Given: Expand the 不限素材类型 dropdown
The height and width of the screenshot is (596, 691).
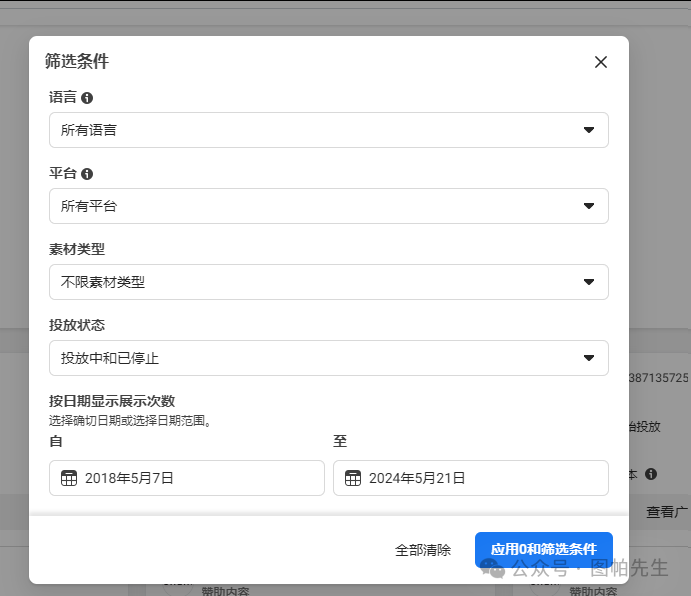Looking at the screenshot, I should coord(328,282).
